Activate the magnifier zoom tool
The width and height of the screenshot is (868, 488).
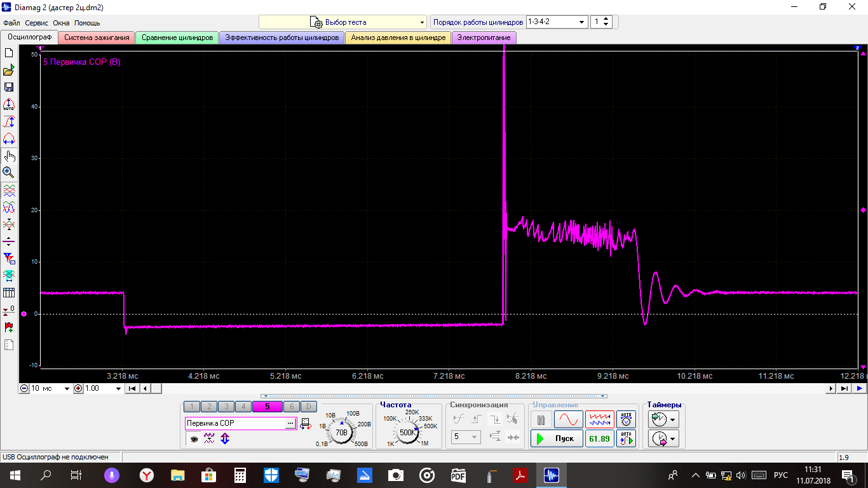tap(9, 172)
